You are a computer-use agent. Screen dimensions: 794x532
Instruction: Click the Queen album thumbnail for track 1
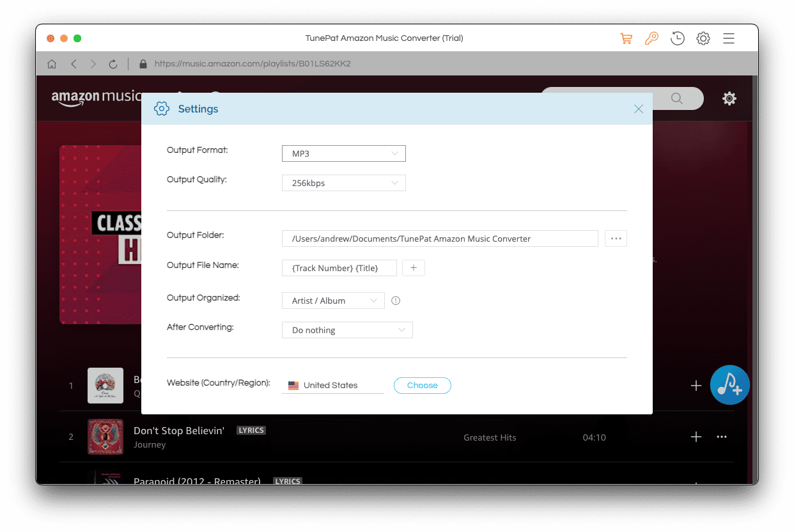[105, 386]
